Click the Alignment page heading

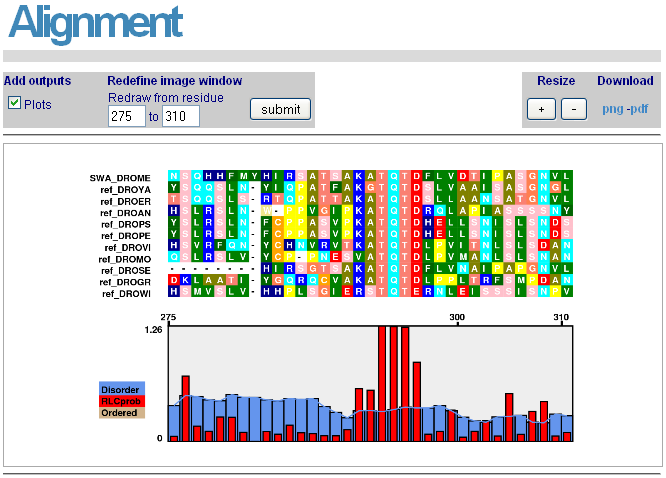pyautogui.click(x=95, y=23)
